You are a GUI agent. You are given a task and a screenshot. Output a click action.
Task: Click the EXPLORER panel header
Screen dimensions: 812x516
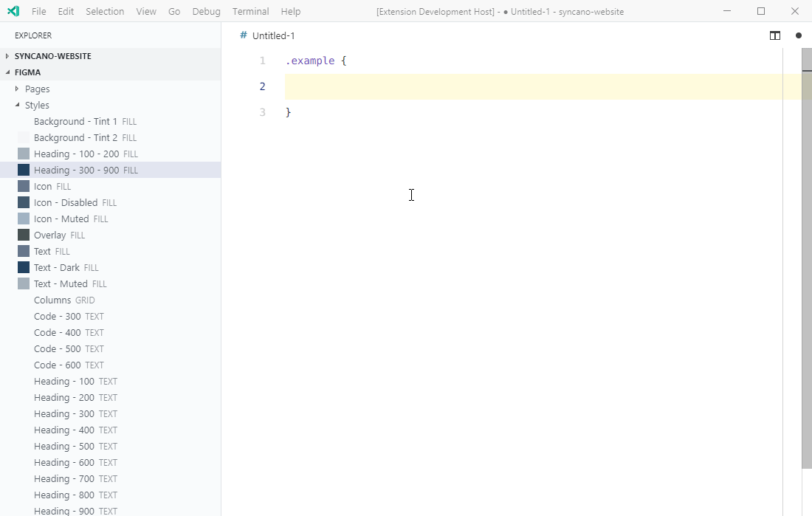click(x=32, y=35)
